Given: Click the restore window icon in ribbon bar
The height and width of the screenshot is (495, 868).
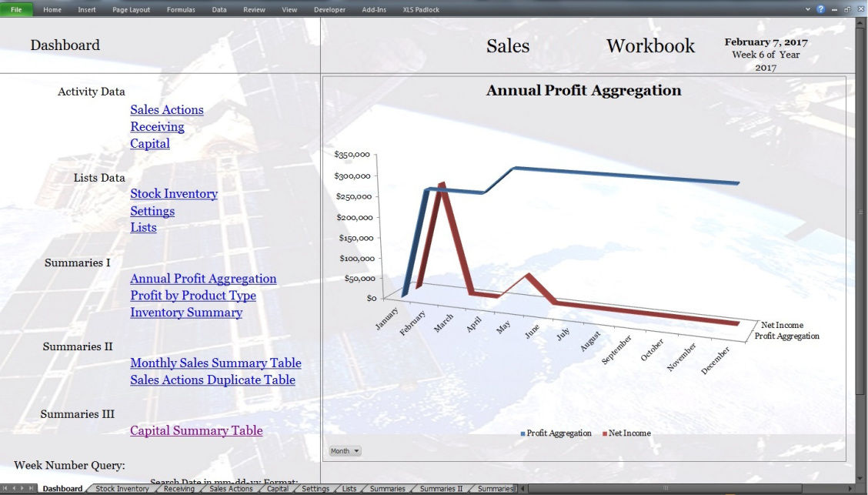Looking at the screenshot, I should [847, 9].
